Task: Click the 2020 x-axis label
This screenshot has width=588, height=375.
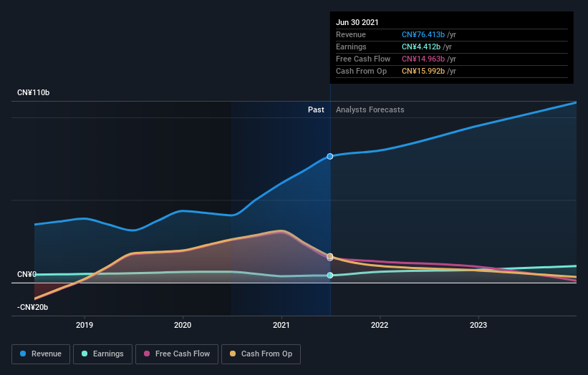Action: click(x=183, y=325)
